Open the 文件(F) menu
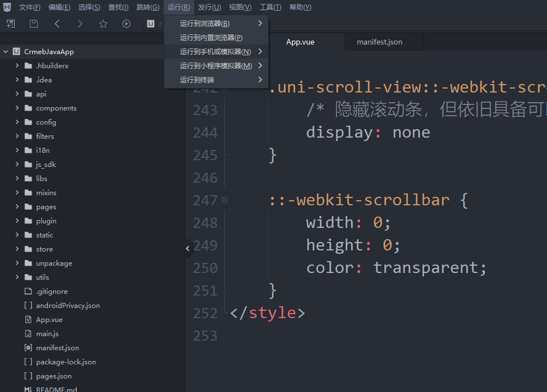 [x=29, y=7]
